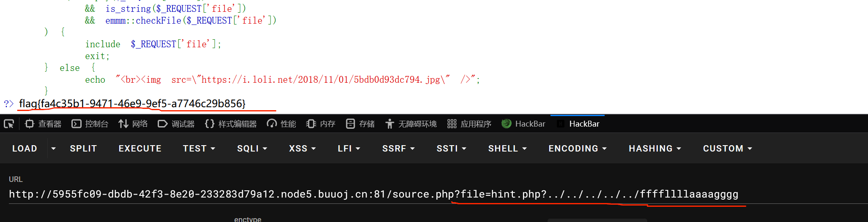
Task: Open the Storage (存储) panel
Action: point(360,124)
